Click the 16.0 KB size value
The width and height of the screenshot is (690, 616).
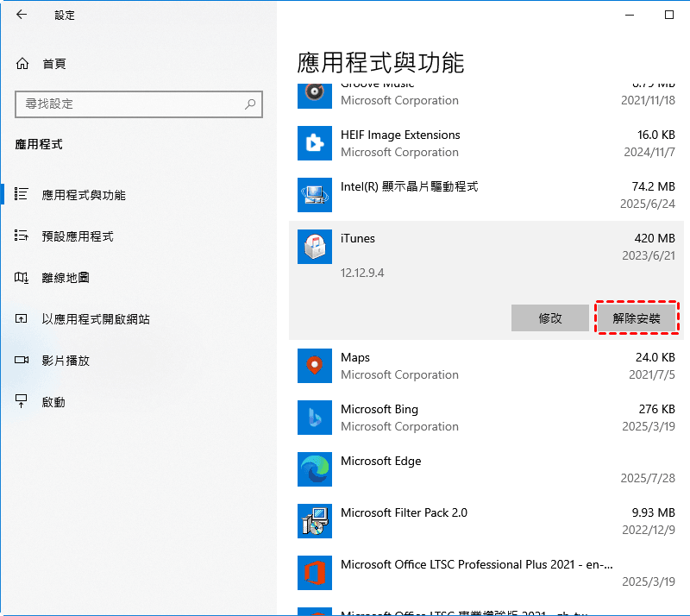click(x=656, y=135)
